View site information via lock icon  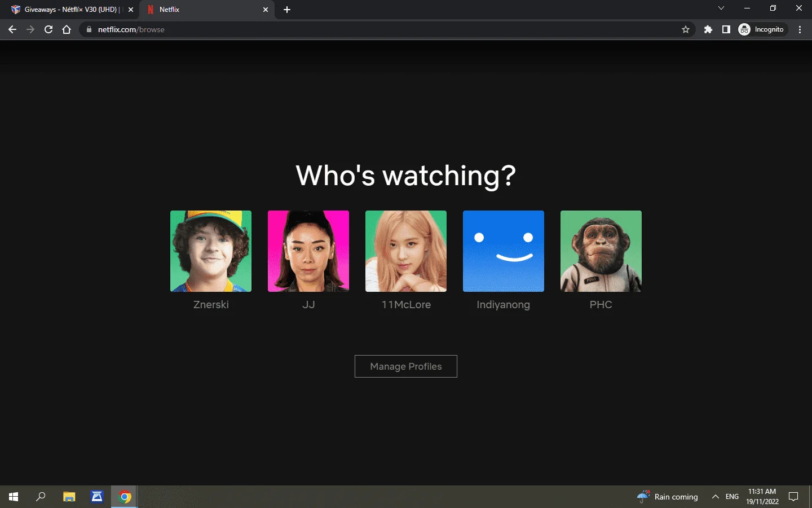(x=89, y=29)
